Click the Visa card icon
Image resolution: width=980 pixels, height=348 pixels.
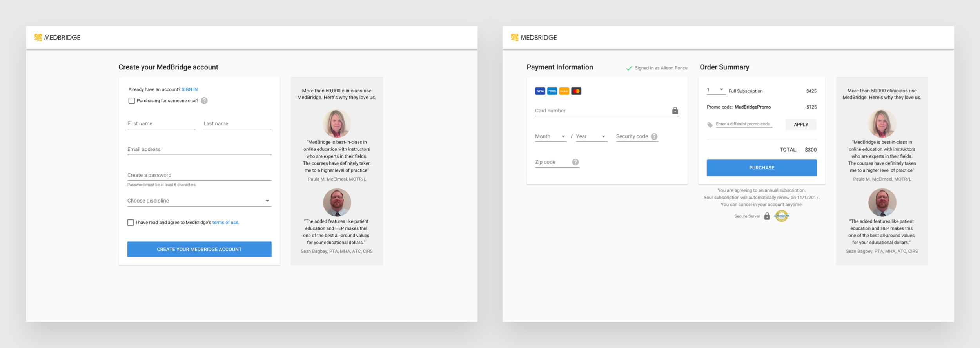click(x=540, y=91)
